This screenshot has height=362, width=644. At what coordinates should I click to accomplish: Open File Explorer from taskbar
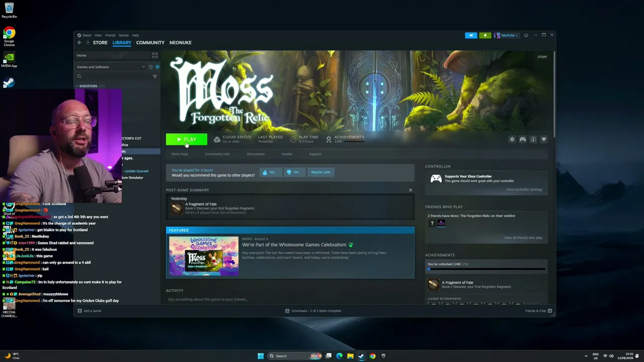click(350, 356)
